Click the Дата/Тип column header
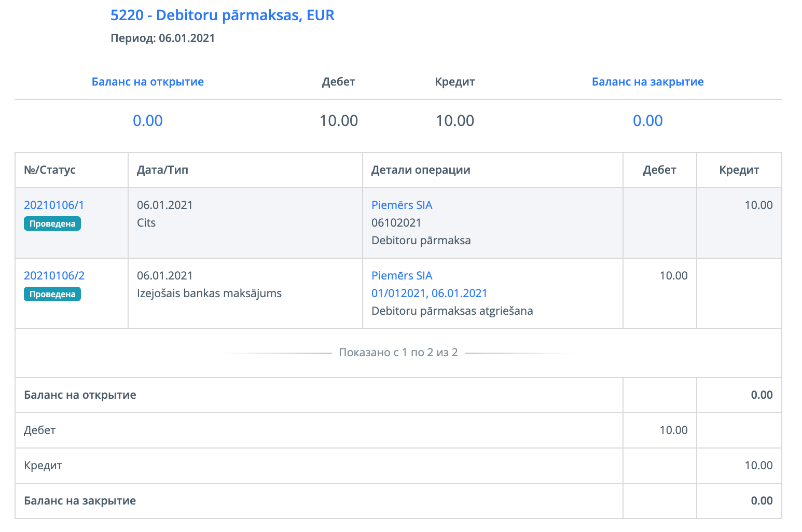Viewport: 802px width, 532px height. [162, 170]
